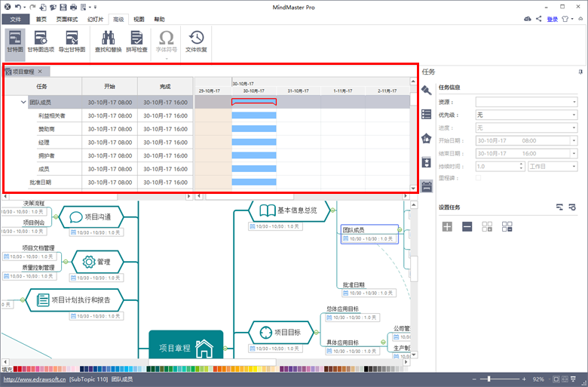This screenshot has height=387, width=588.
Task: Collapse the 团队成员 row chevron
Action: click(x=23, y=102)
